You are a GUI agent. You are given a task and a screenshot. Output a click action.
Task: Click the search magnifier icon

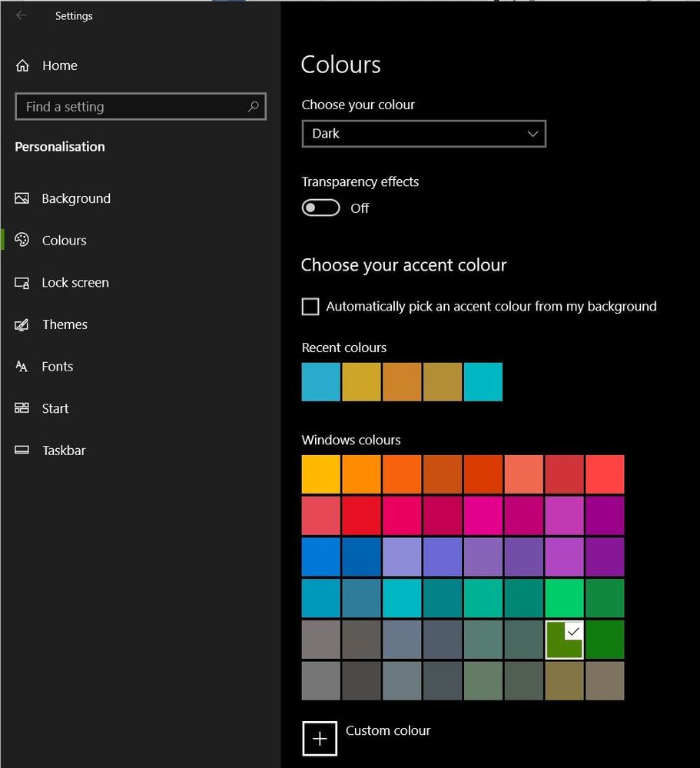click(253, 107)
